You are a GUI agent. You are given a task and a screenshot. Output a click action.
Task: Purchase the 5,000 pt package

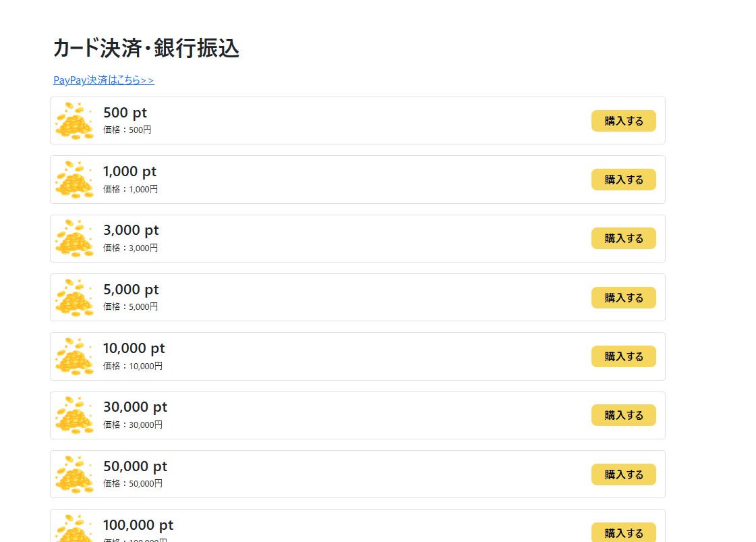point(623,298)
